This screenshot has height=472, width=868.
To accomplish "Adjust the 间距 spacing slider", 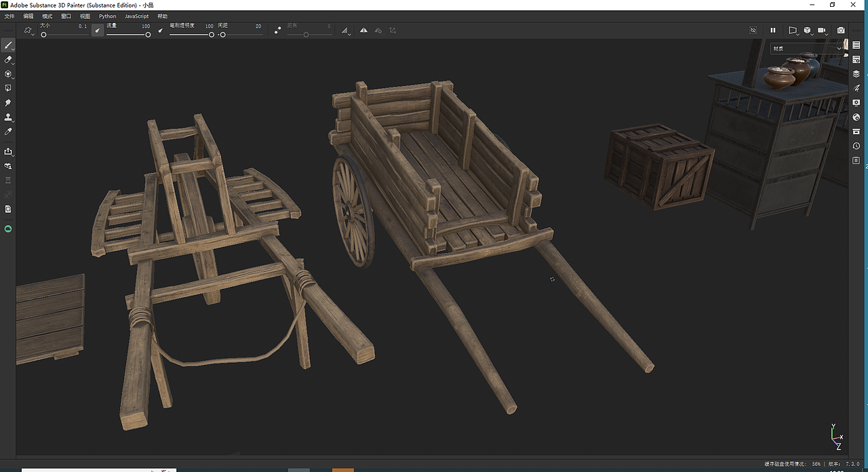I will tap(241, 34).
